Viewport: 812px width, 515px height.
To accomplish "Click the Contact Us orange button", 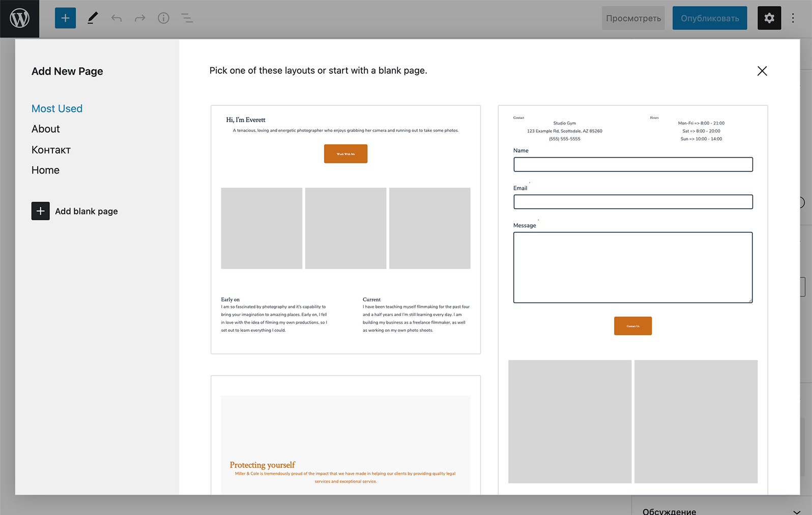I will (x=633, y=326).
